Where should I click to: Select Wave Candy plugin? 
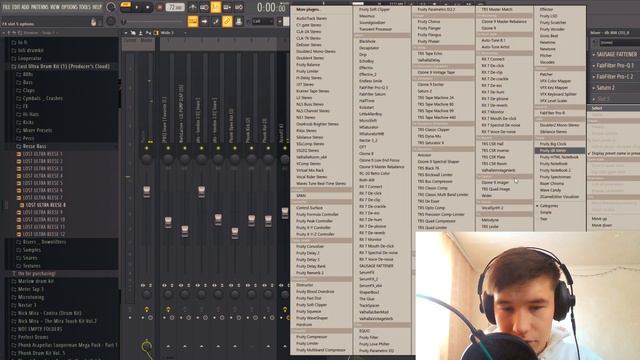click(x=550, y=190)
